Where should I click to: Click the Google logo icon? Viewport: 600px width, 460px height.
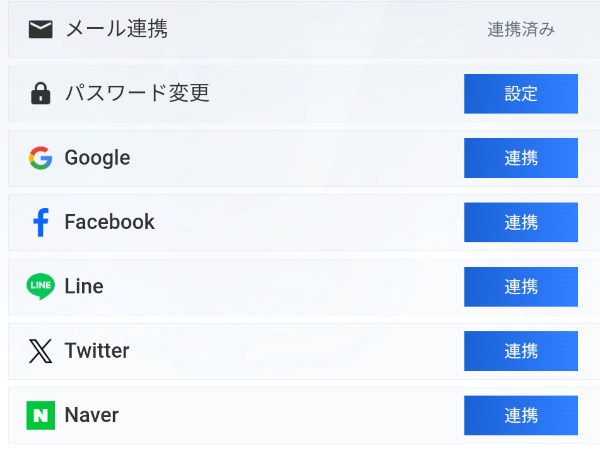(x=41, y=158)
